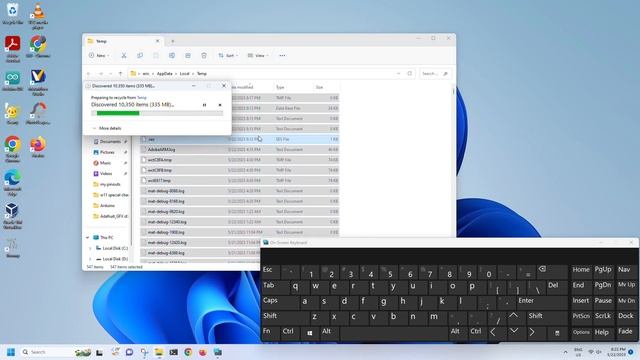Open VLC media player desktop icon
This screenshot has height=360, width=640.
[38, 16]
